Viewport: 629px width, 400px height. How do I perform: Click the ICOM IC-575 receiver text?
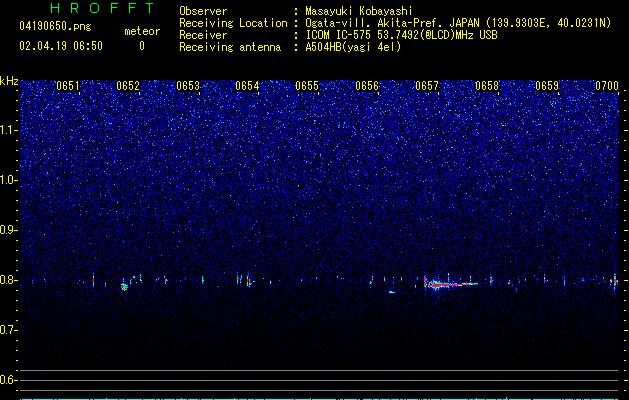point(401,35)
